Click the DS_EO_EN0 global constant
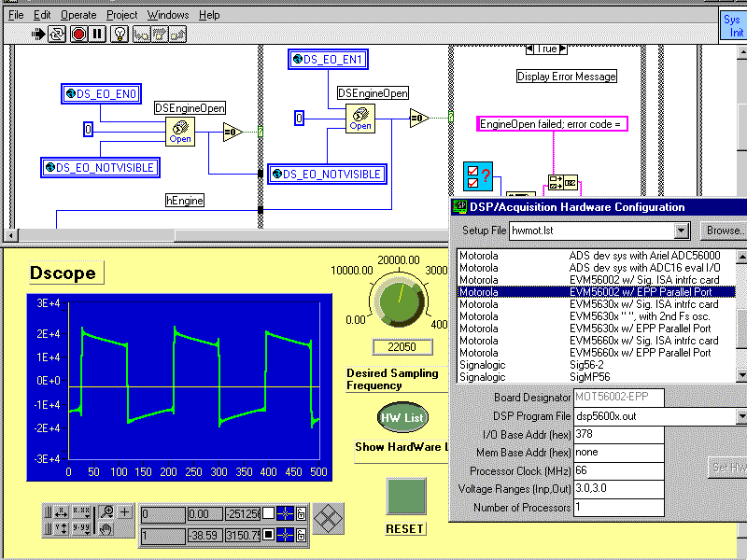The height and width of the screenshot is (560, 747). click(x=101, y=94)
